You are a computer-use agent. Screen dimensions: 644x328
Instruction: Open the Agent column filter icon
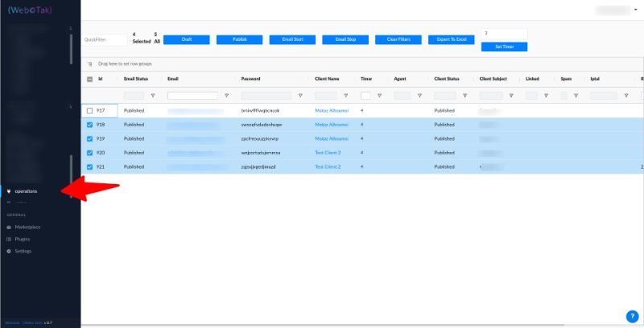click(419, 96)
